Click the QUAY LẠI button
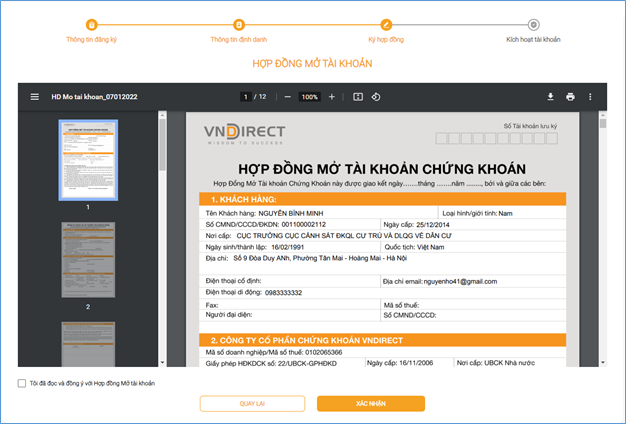The width and height of the screenshot is (626, 424). coord(252,404)
